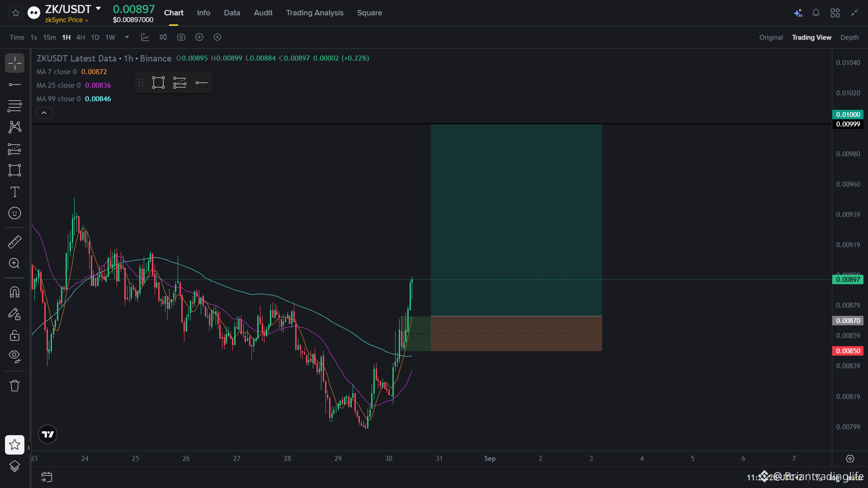
Task: Pick position tool in floating favorites toolbar
Action: click(179, 83)
